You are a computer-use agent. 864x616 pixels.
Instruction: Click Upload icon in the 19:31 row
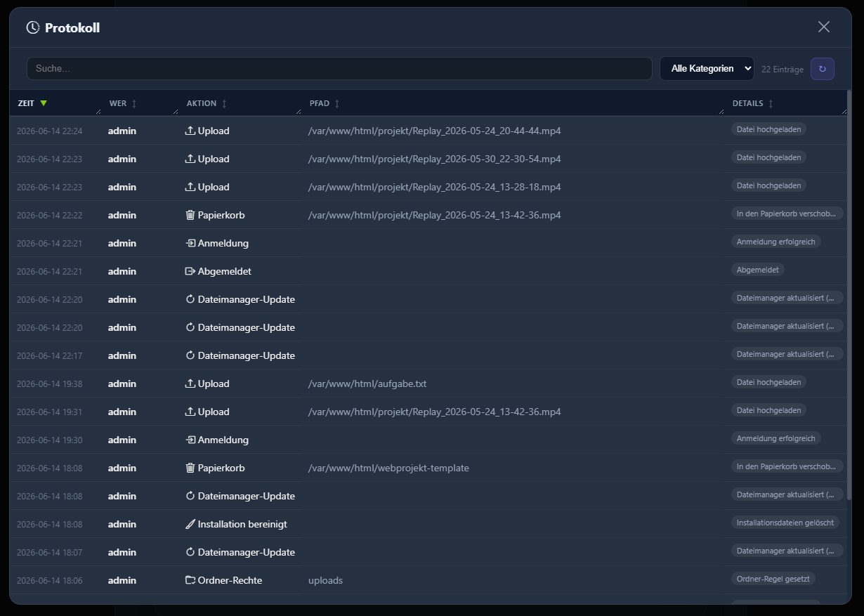pyautogui.click(x=190, y=412)
